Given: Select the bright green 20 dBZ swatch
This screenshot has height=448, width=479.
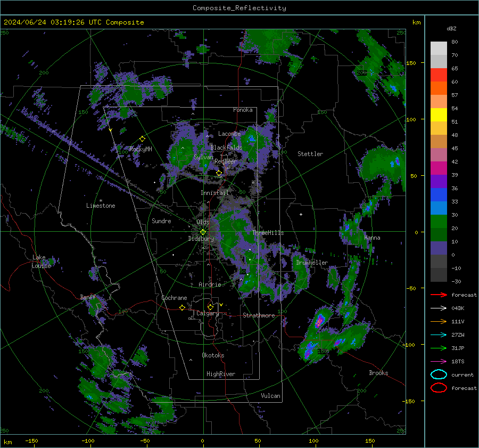Looking at the screenshot, I should (439, 222).
